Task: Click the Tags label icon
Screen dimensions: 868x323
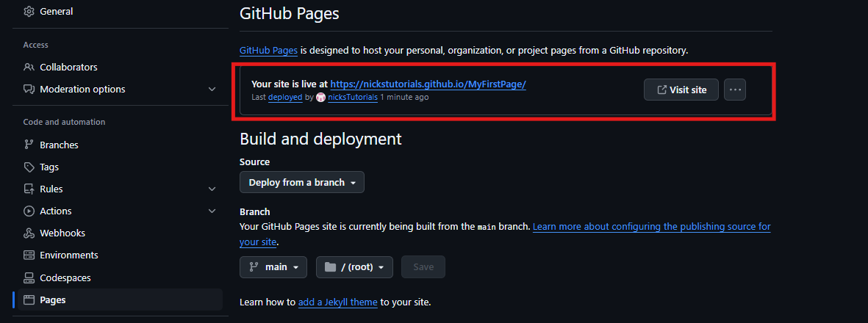Action: 29,167
